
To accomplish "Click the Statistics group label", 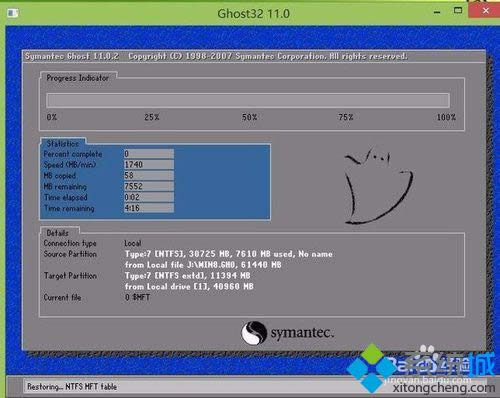I will pyautogui.click(x=63, y=144).
